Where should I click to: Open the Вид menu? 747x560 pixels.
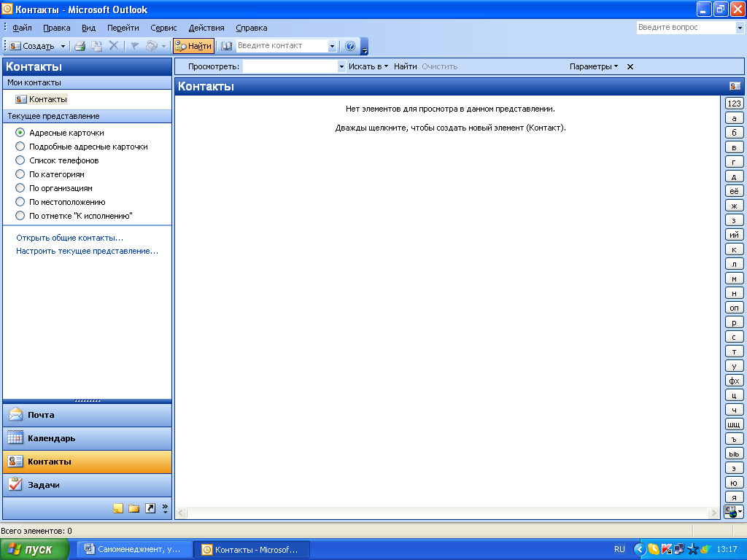(88, 28)
